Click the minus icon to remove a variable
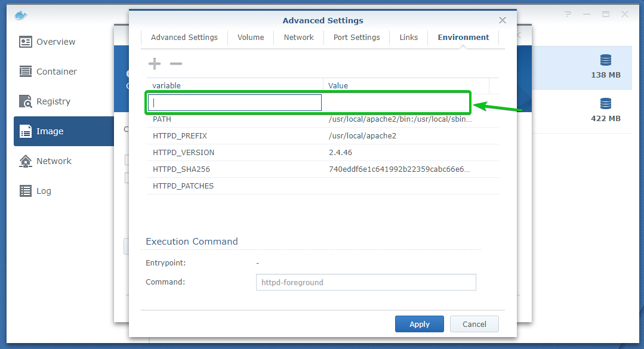Image resolution: width=644 pixels, height=349 pixels. click(175, 64)
